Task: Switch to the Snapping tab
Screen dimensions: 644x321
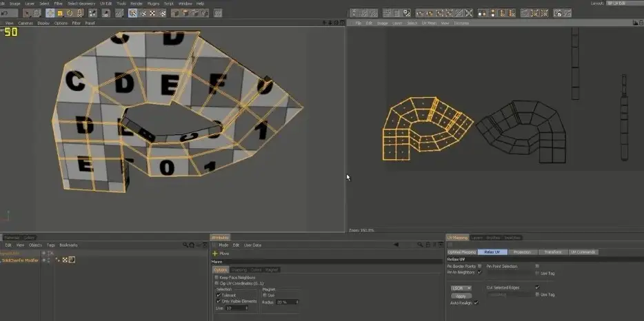Action: pos(239,270)
